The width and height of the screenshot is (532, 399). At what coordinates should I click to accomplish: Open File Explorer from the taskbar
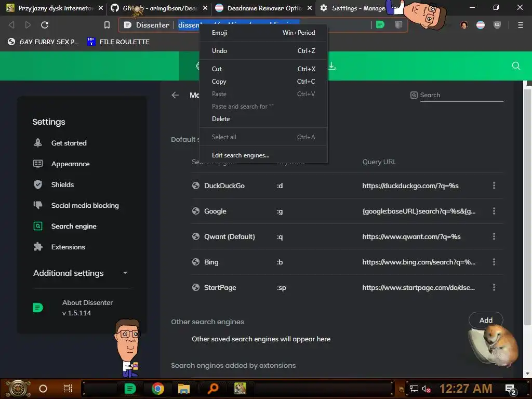pos(184,389)
